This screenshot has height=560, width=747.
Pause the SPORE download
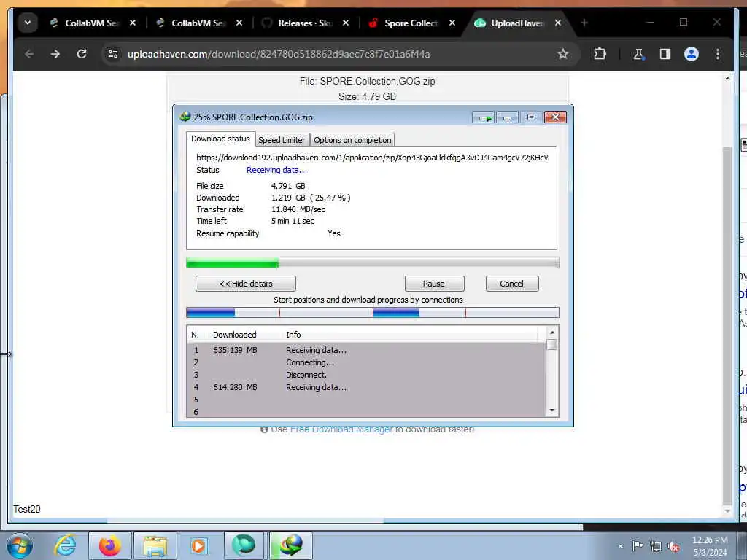coord(433,284)
